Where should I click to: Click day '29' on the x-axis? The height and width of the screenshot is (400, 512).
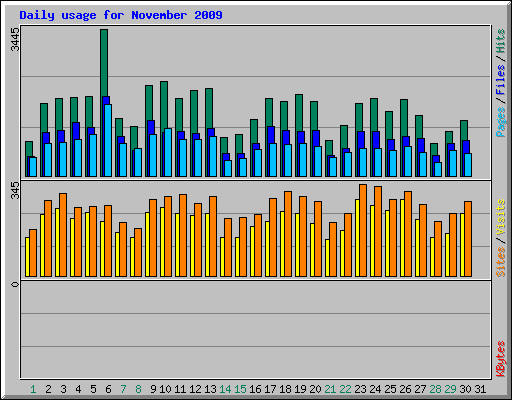pos(450,389)
